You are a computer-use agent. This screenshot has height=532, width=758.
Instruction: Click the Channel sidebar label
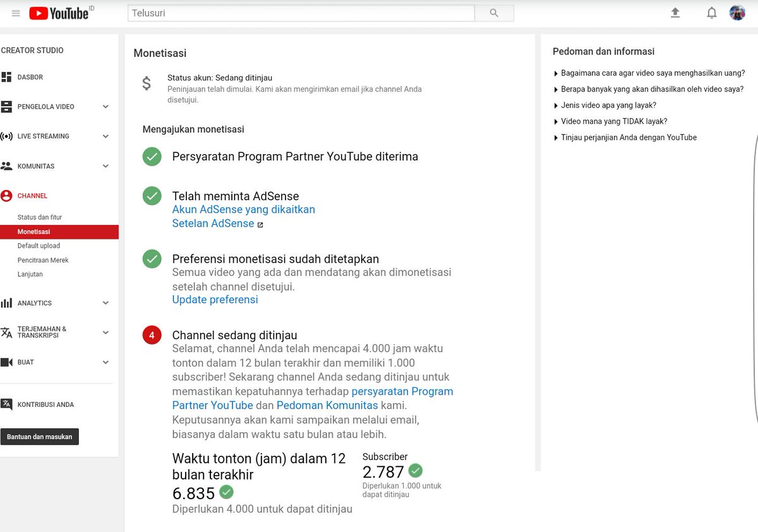point(32,196)
